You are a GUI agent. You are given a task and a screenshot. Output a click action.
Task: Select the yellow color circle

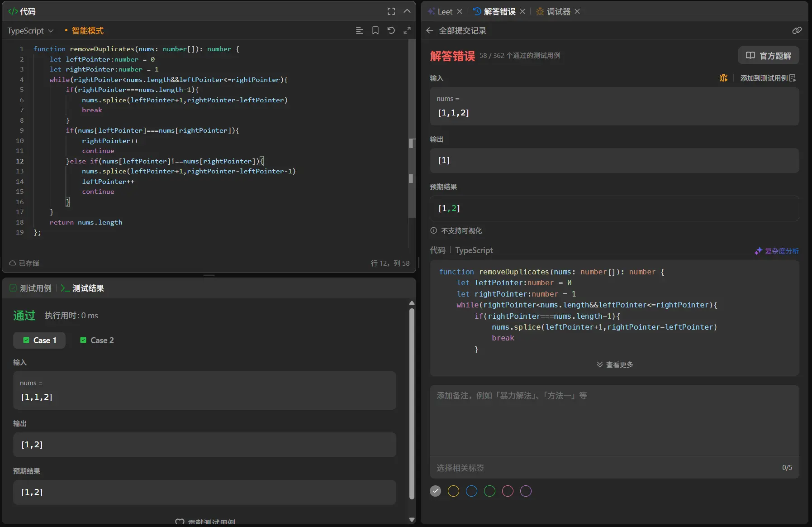pyautogui.click(x=453, y=491)
